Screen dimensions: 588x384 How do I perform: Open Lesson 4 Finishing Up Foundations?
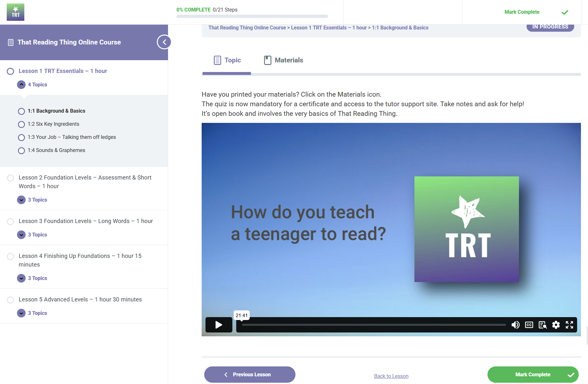click(x=80, y=260)
